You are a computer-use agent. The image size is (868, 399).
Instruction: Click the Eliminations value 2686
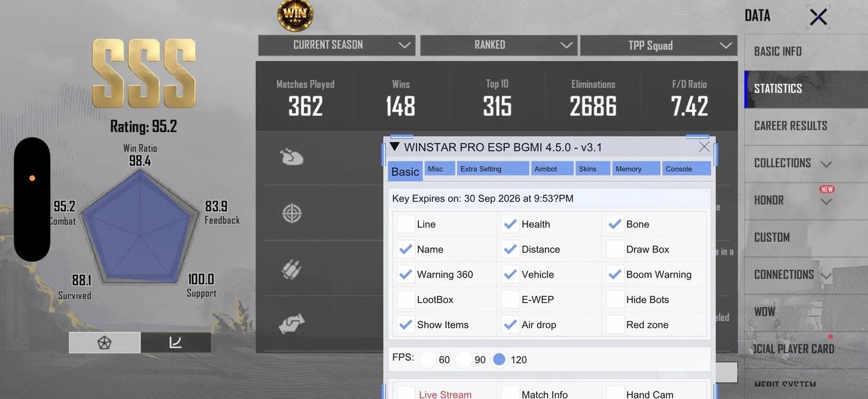click(593, 106)
